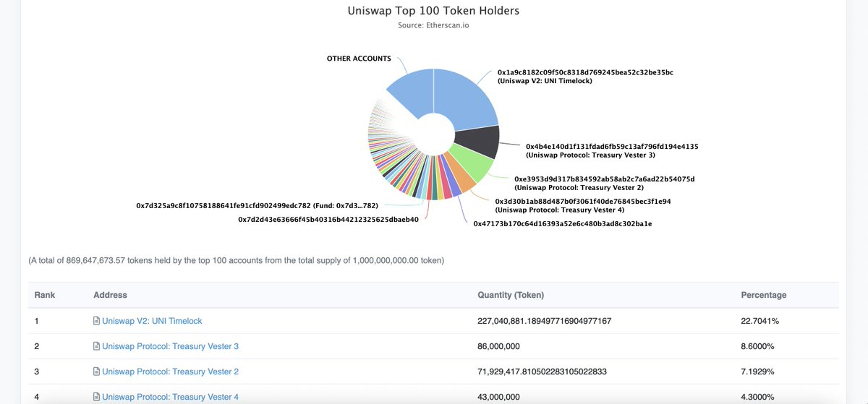
Task: Click the 4.3000% percentage cell
Action: [x=758, y=397]
